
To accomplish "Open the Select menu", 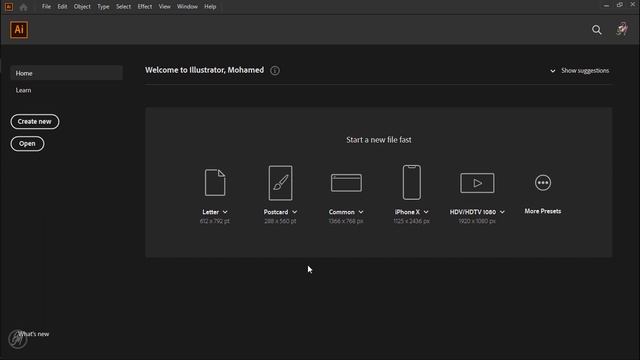I will point(123,7).
